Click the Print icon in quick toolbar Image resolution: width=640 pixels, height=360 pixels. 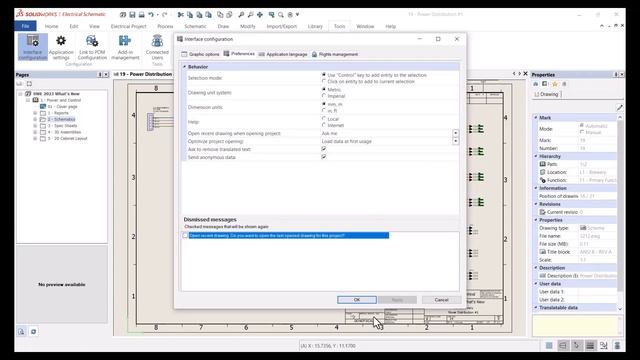coord(141,15)
